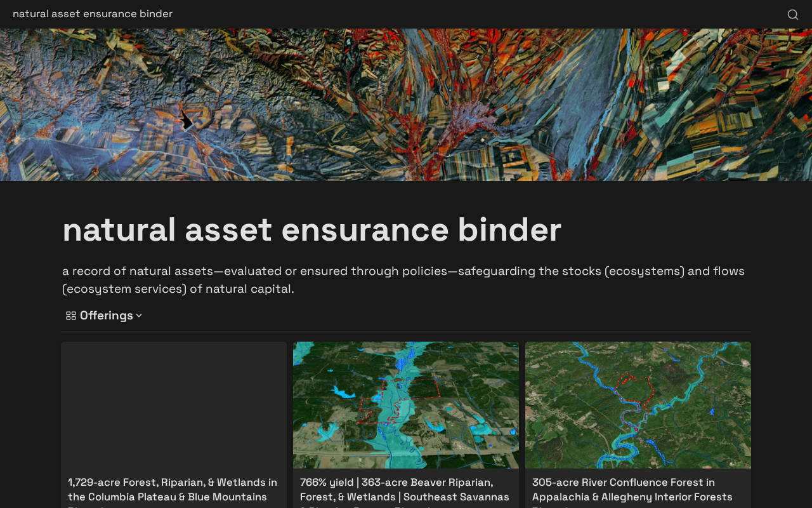
Task: Click the large 'natural asset ensurance binder' heading
Action: point(312,229)
